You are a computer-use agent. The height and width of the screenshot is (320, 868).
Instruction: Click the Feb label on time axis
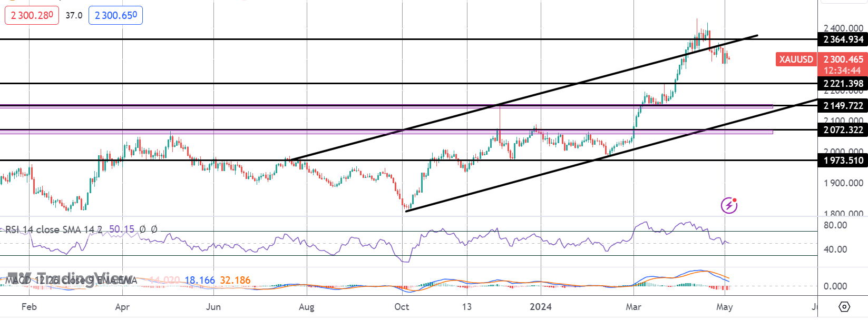[x=29, y=307]
